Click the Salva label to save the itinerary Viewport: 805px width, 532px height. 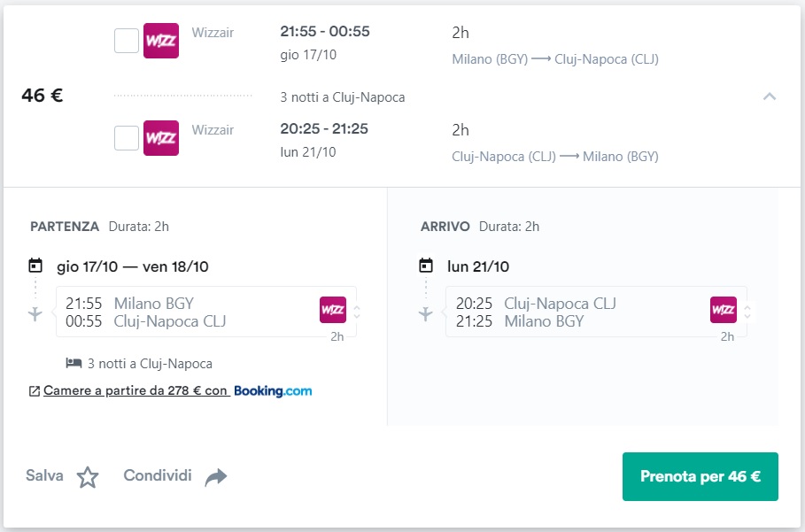click(x=44, y=475)
